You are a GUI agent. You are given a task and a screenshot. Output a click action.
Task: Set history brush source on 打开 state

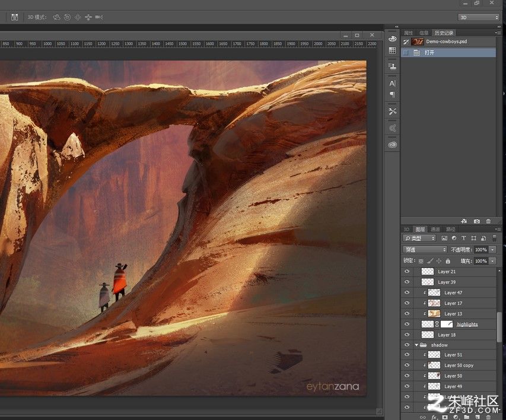406,52
